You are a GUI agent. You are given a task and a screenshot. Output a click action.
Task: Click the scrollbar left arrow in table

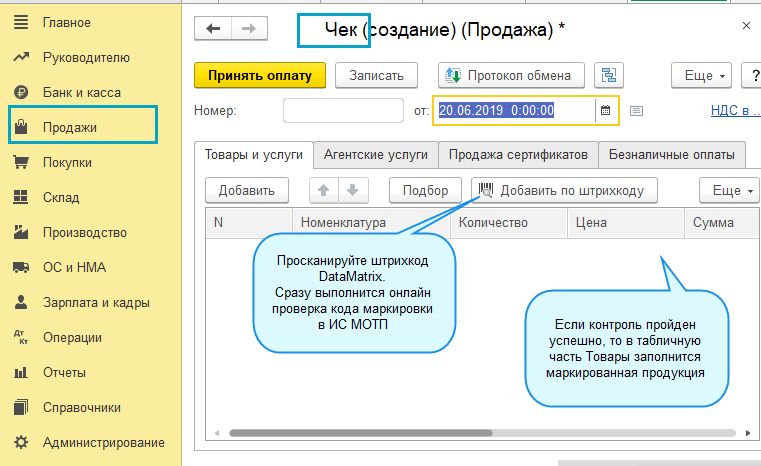coord(217,433)
